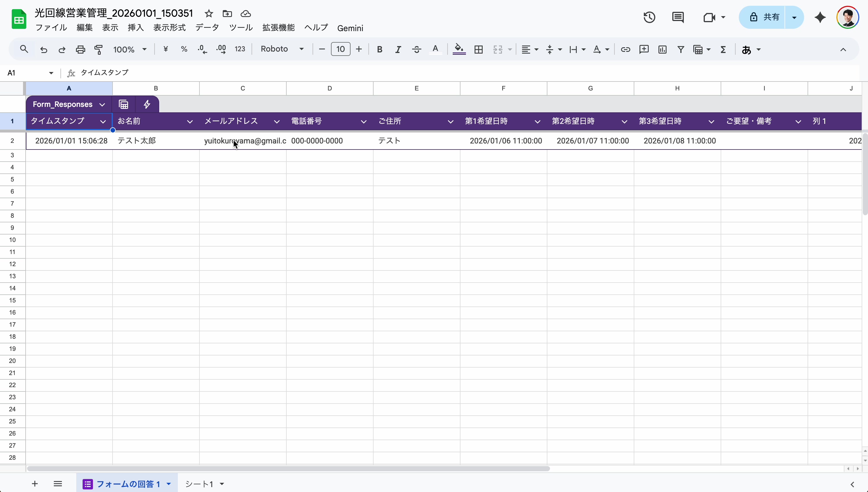Click the Gemini sparkle icon
This screenshot has width=868, height=492.
coord(820,17)
